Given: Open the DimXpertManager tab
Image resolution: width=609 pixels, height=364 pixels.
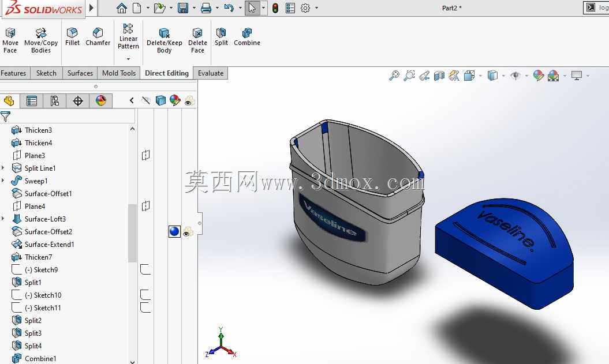Looking at the screenshot, I should [78, 101].
